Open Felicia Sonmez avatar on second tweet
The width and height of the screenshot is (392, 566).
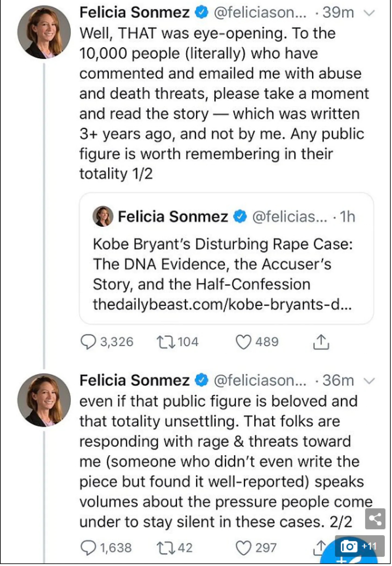pyautogui.click(x=44, y=400)
